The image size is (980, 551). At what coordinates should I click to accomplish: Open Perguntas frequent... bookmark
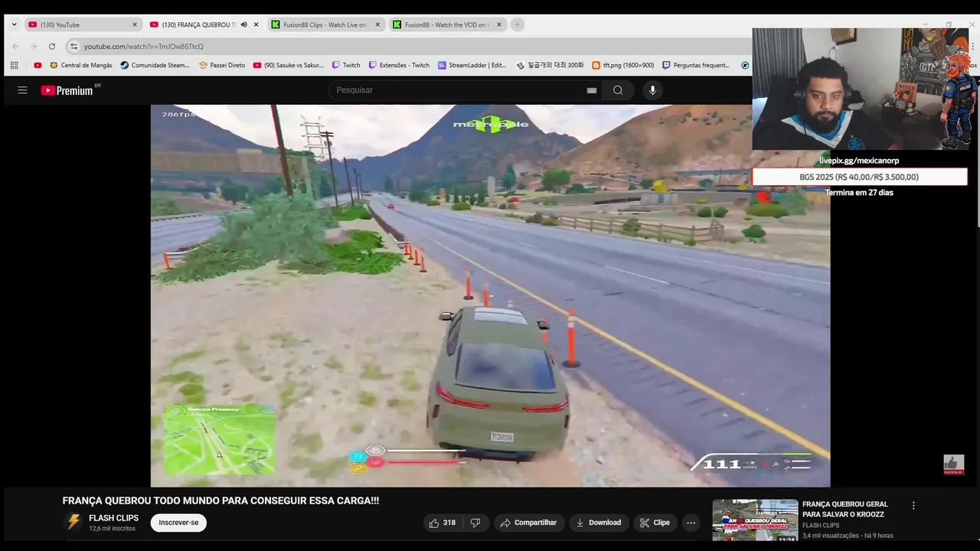[696, 65]
